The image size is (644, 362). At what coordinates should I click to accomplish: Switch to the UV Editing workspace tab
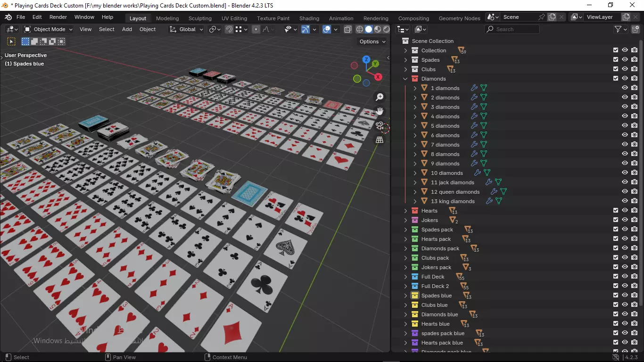[234, 18]
